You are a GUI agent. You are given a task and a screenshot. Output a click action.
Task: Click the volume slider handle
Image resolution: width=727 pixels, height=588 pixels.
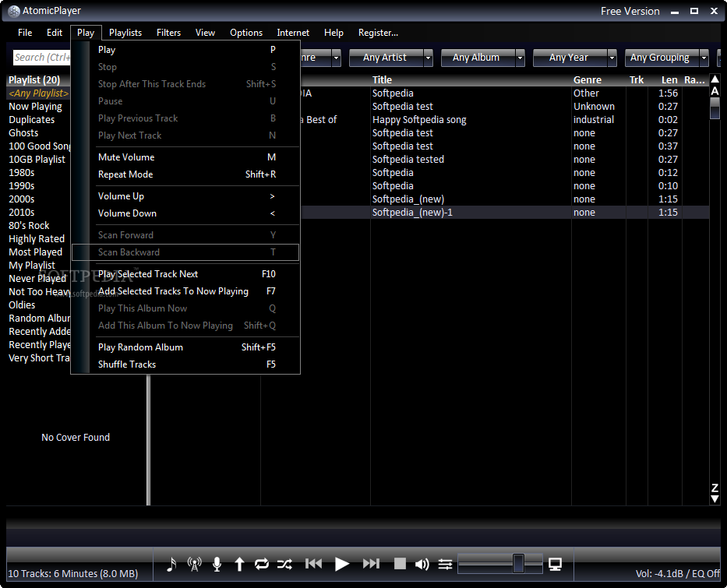(518, 563)
